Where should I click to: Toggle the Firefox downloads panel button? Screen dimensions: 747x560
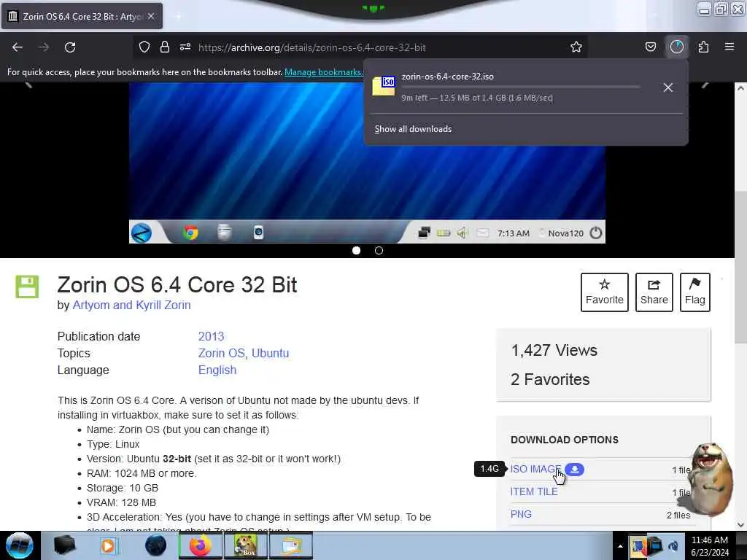point(676,47)
